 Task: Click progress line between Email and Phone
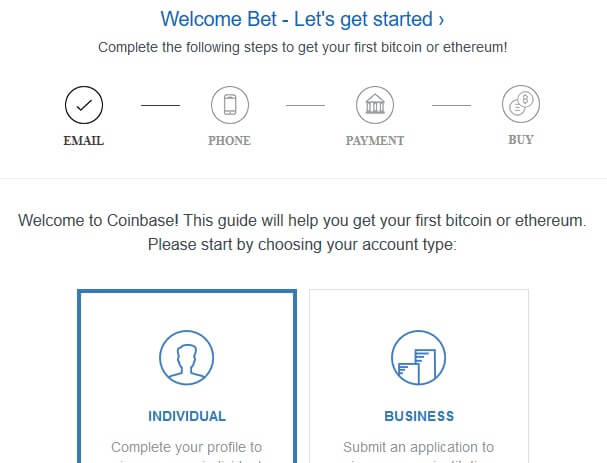tap(160, 105)
